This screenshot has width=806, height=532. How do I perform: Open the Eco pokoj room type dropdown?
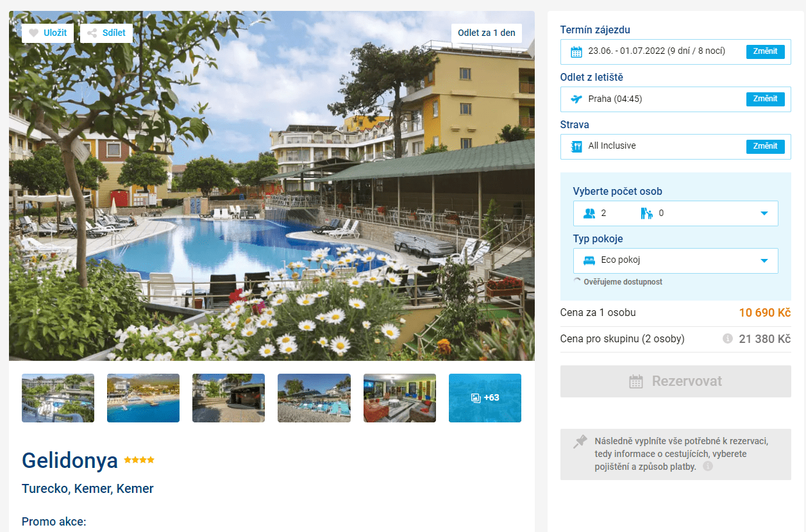tap(676, 261)
